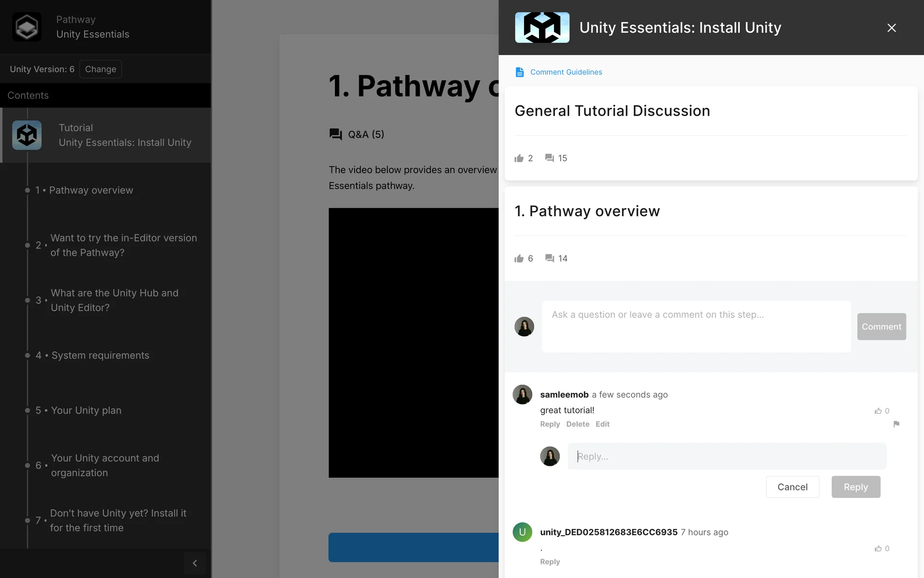The image size is (924, 578).
Task: Like the Pathway overview discussion thread
Action: click(519, 259)
